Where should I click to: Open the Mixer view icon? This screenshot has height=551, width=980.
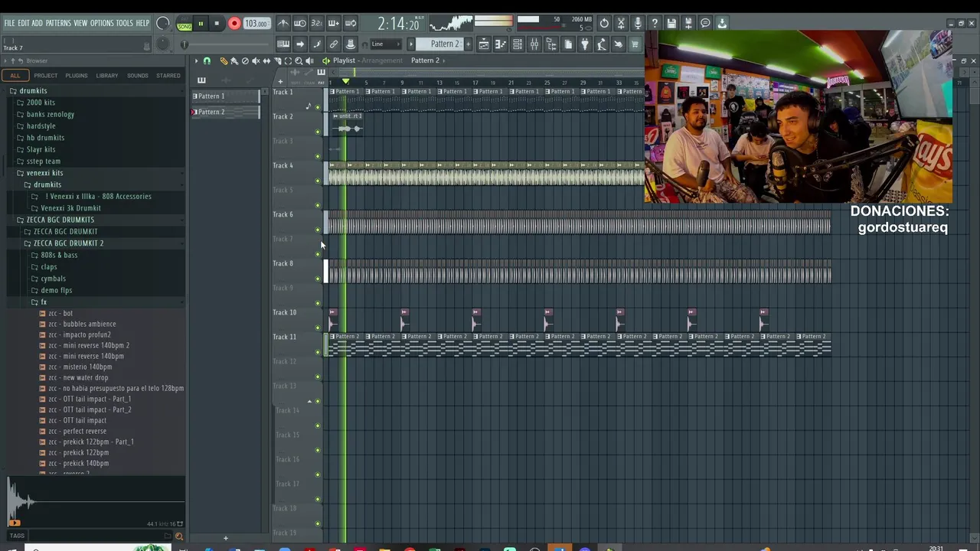click(x=534, y=44)
